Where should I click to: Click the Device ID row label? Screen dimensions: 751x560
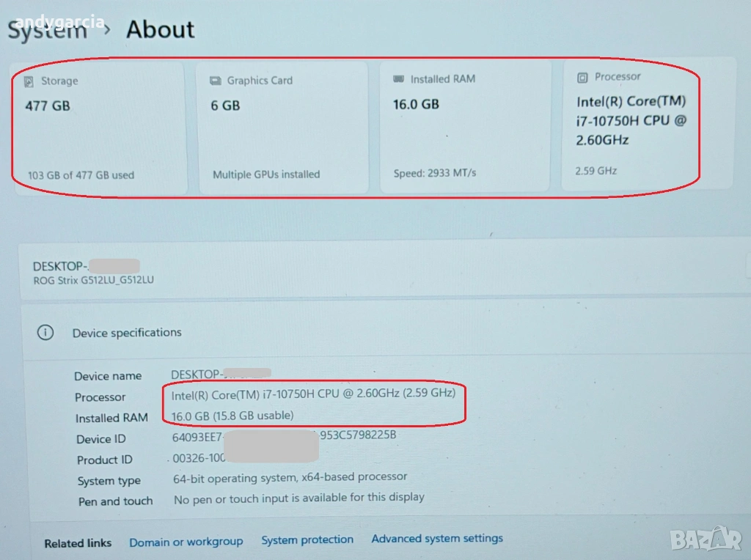[101, 439]
